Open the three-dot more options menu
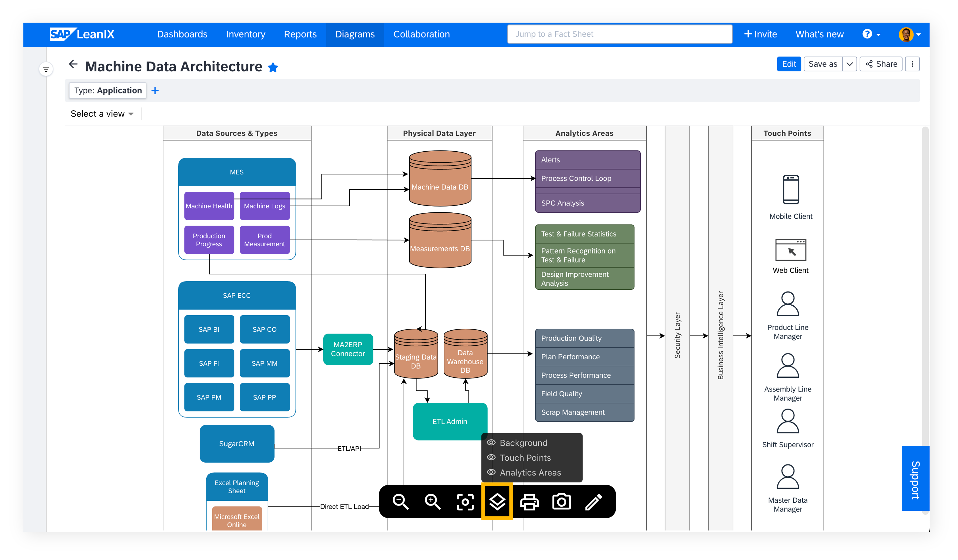 pos(912,64)
